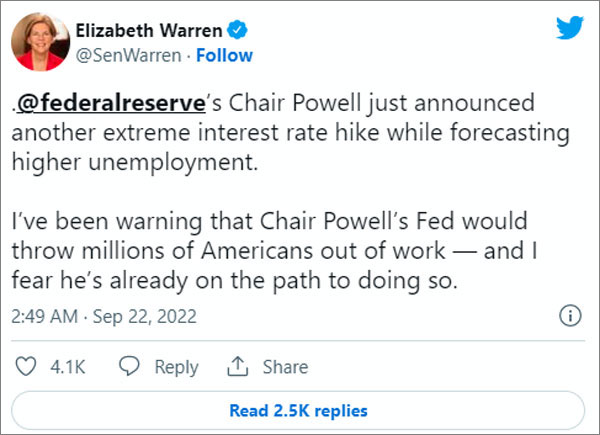
Task: Click the share arrow icon
Action: click(239, 367)
